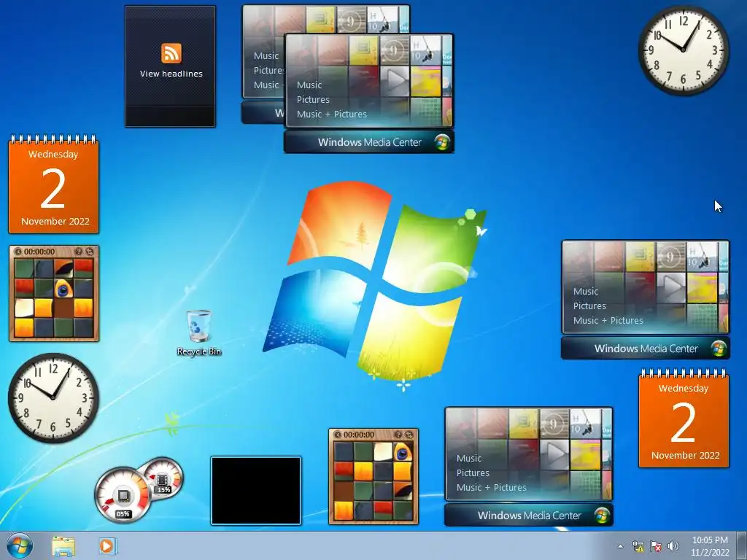Click the Show desktop button at taskbar end
This screenshot has height=560, width=747.
click(x=742, y=546)
